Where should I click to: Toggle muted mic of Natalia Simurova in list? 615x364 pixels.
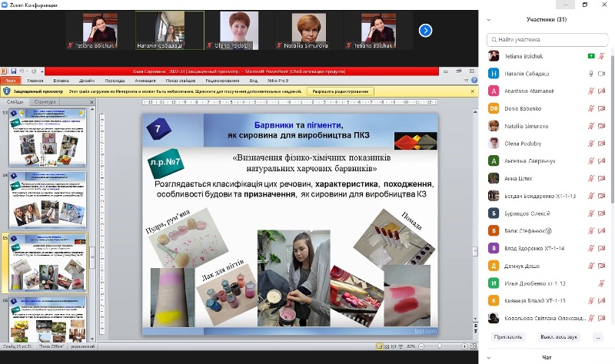coord(591,126)
